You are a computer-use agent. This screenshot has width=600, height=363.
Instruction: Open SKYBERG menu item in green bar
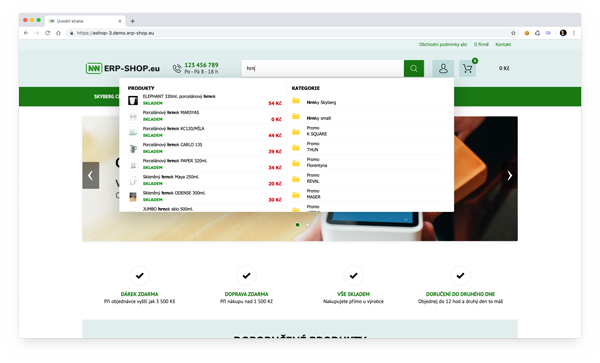pos(106,96)
